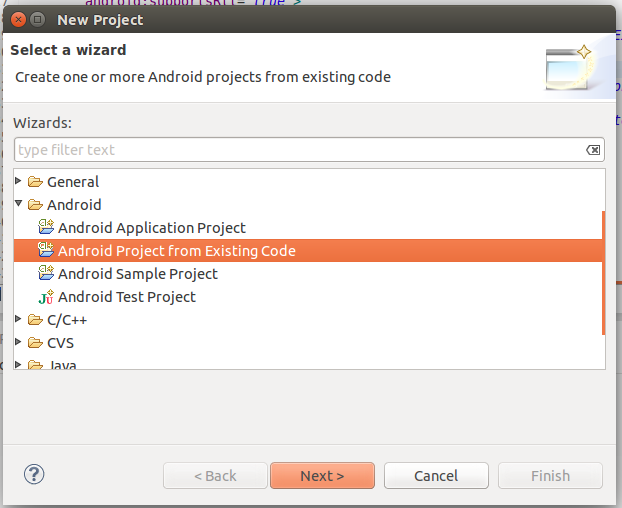Click the Android folder icon

[35, 205]
